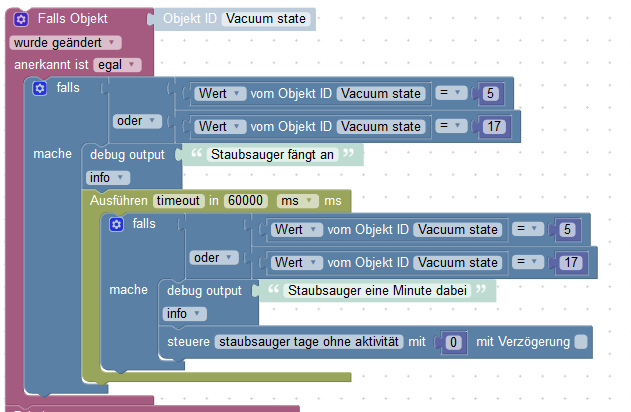Click Vacuum state object in inner row with 17

458,262
